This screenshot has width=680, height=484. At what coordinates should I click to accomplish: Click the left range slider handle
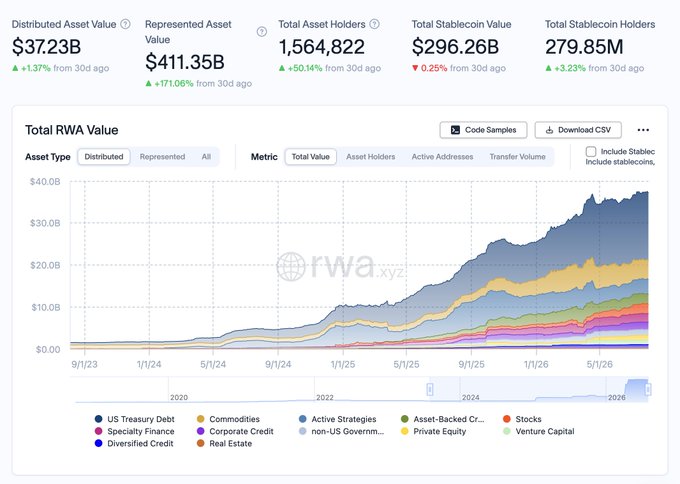pos(430,389)
